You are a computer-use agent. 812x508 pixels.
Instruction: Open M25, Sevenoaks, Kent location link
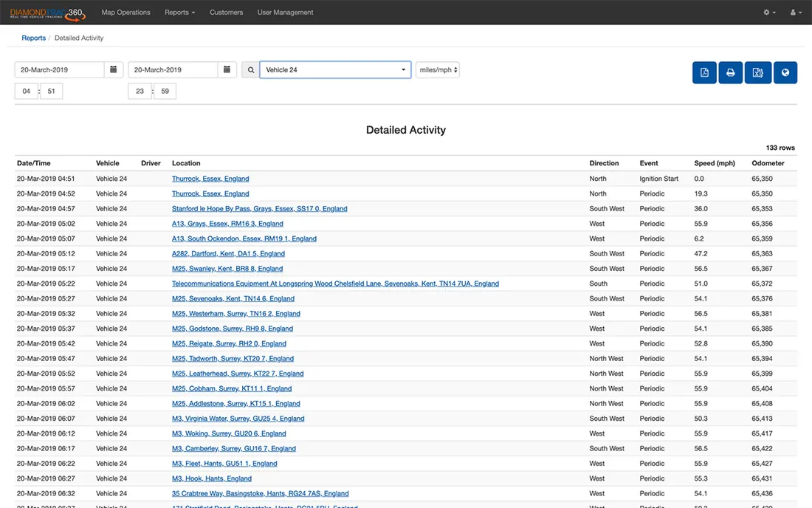pyautogui.click(x=233, y=299)
